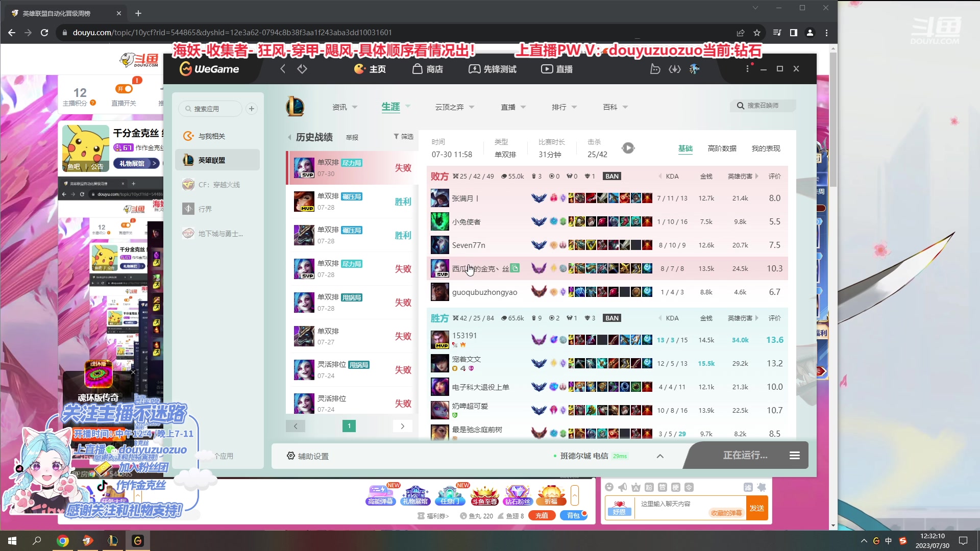This screenshot has width=980, height=551.
Task: Select 地下城与勇士 in the sidebar
Action: 217,234
